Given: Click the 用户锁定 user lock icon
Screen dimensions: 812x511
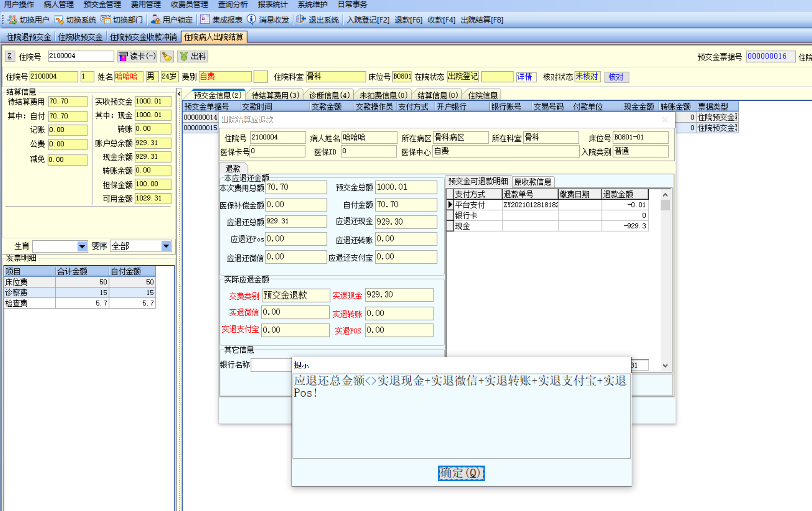Looking at the screenshot, I should tap(156, 20).
